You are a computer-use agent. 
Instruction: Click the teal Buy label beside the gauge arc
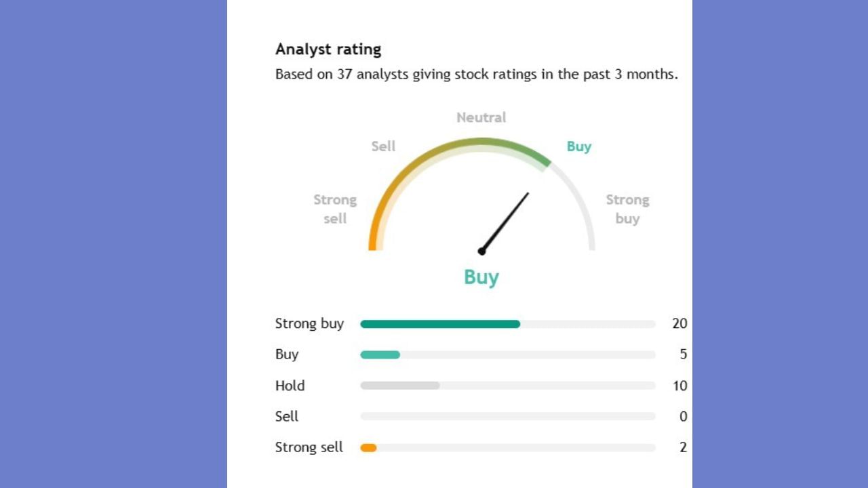pyautogui.click(x=579, y=146)
